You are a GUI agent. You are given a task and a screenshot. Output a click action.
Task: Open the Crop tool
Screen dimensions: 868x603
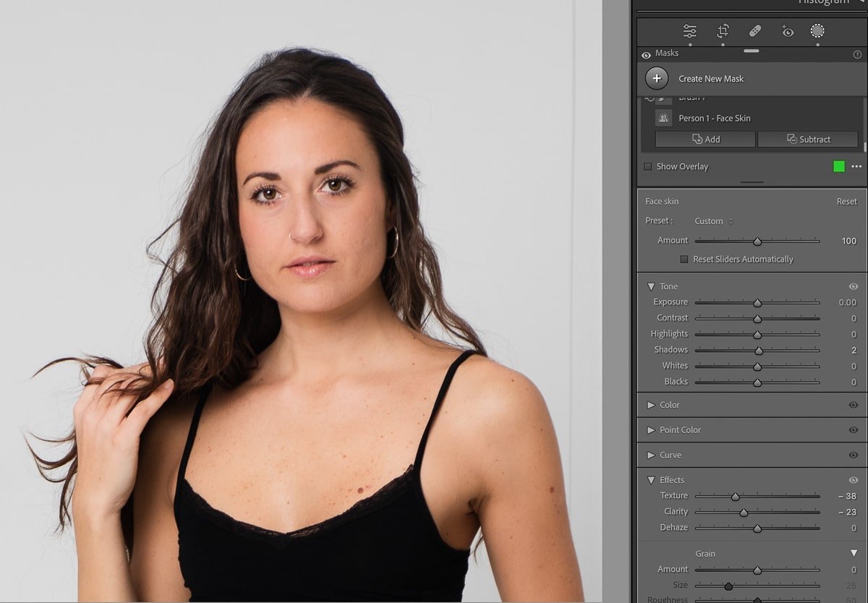coord(721,31)
